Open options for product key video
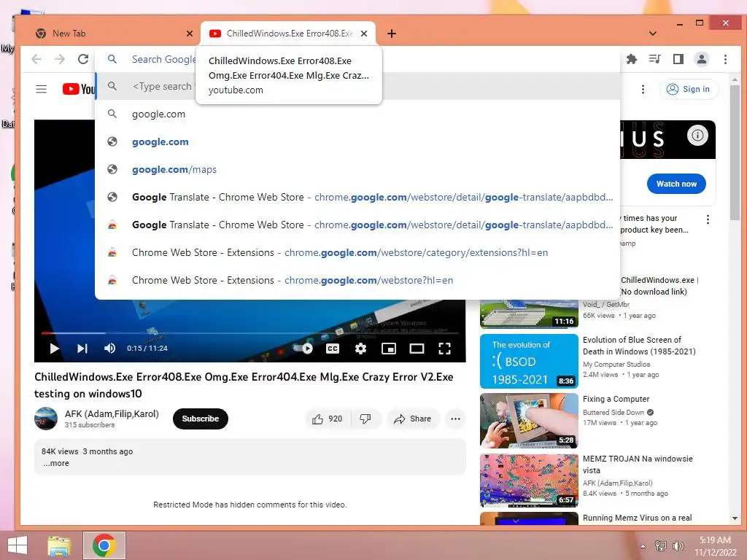This screenshot has width=747, height=560. (x=708, y=219)
